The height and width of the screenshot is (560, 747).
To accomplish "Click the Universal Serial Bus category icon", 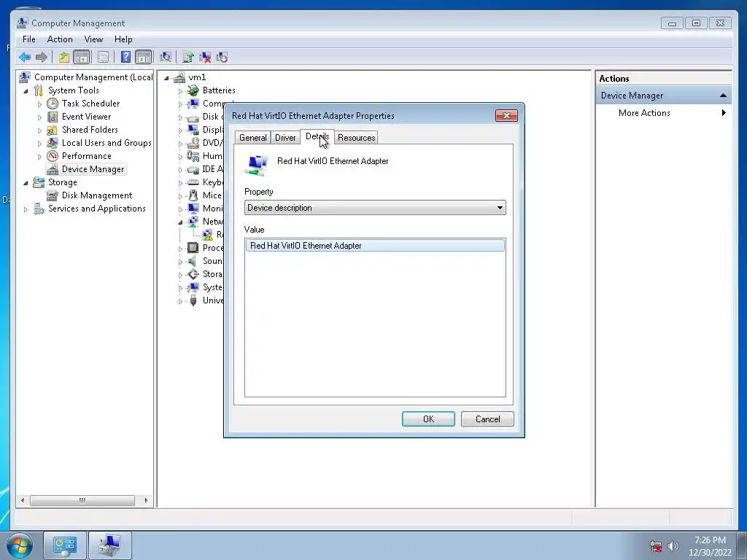I will point(193,300).
